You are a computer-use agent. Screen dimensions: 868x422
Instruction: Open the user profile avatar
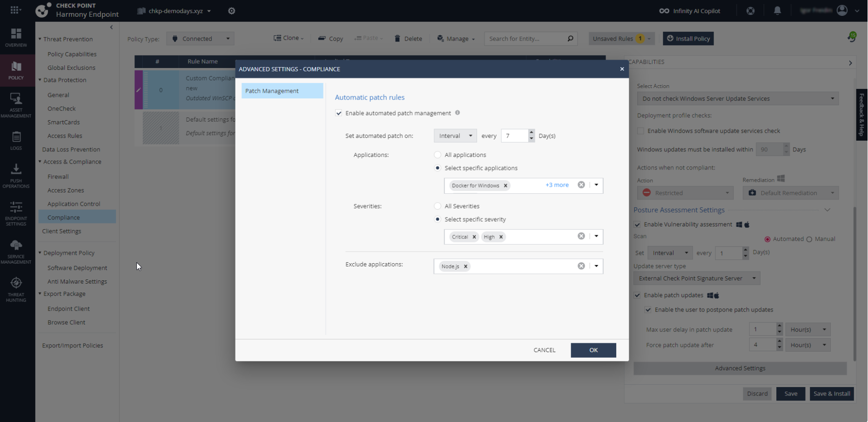pos(842,10)
